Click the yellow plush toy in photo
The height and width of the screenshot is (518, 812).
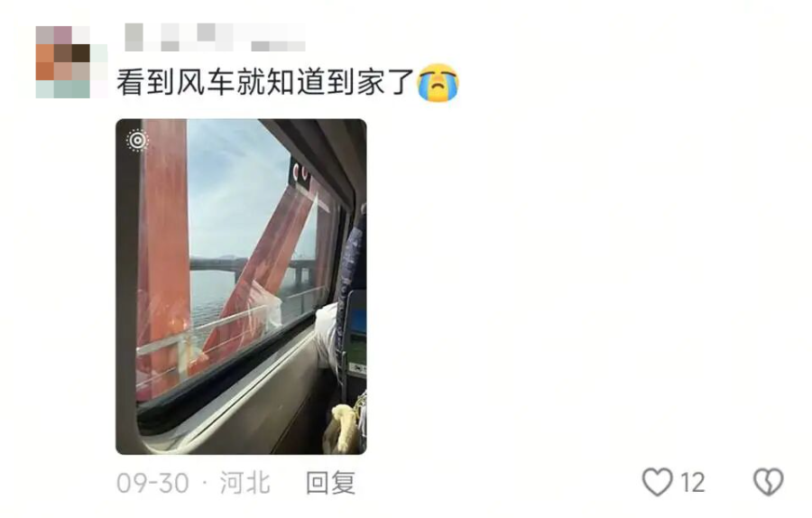342,428
